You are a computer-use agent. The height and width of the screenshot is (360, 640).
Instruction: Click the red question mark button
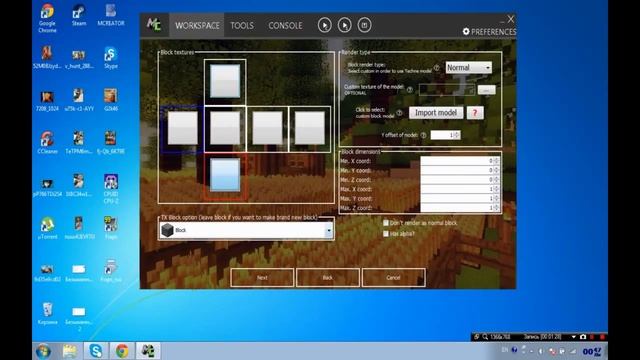click(x=475, y=113)
